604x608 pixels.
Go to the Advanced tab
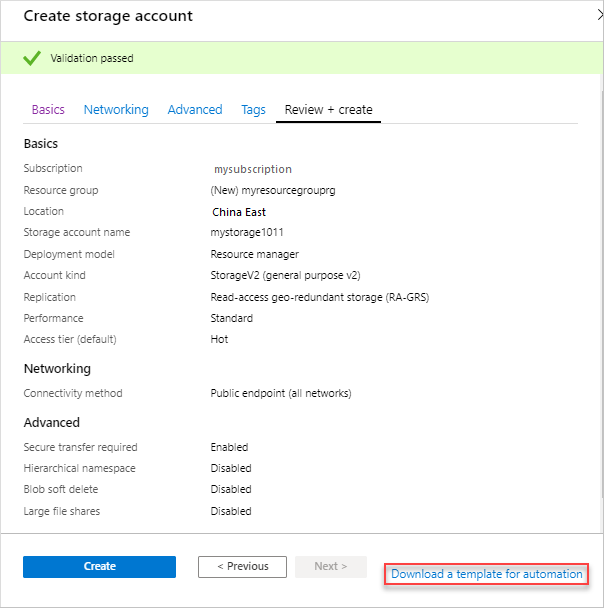195,110
